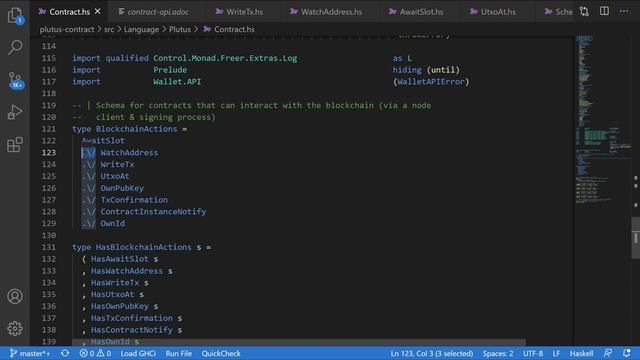The width and height of the screenshot is (640, 360).
Task: Open the Source Control view
Action: coord(15,80)
